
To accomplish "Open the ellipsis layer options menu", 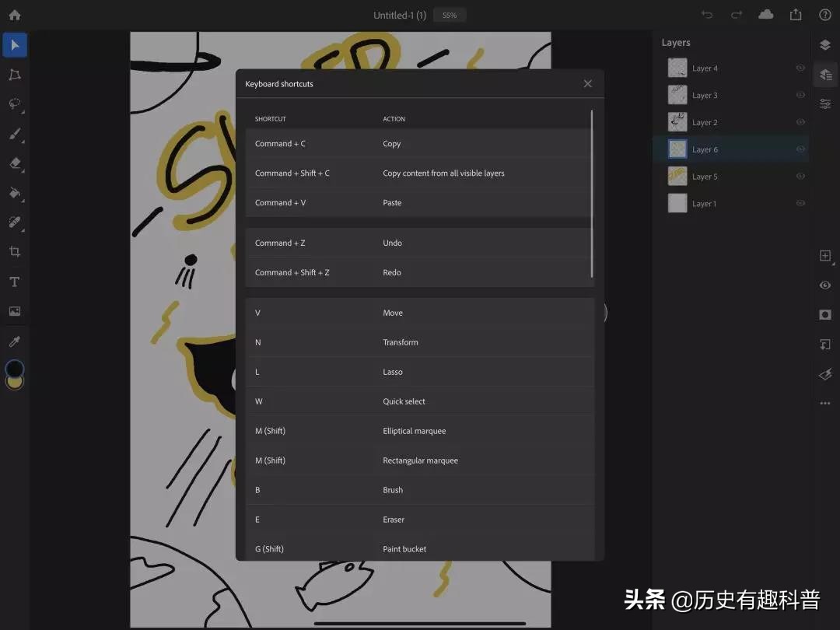I will pyautogui.click(x=824, y=403).
